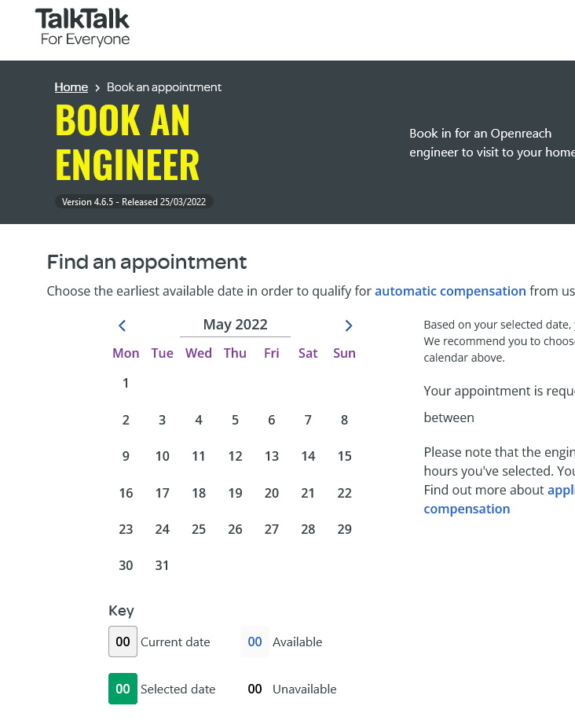Image resolution: width=575 pixels, height=728 pixels.
Task: Choose May 10 as appointment date
Action: 163,457
